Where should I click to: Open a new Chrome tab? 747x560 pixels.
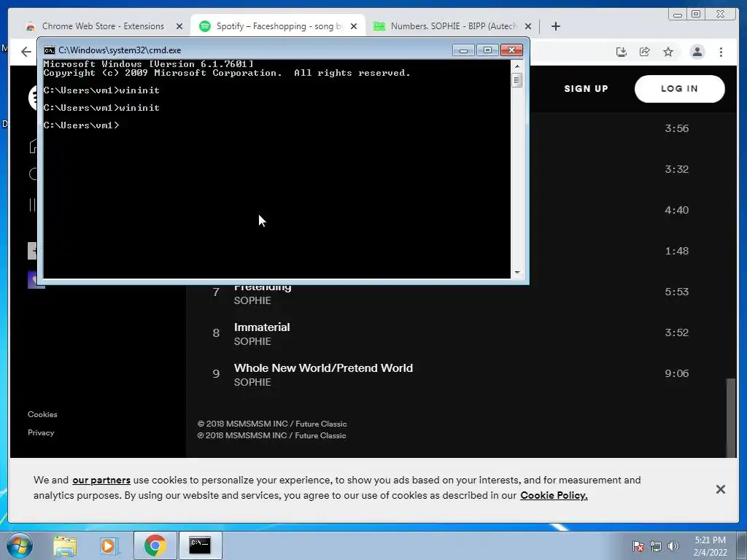point(555,26)
